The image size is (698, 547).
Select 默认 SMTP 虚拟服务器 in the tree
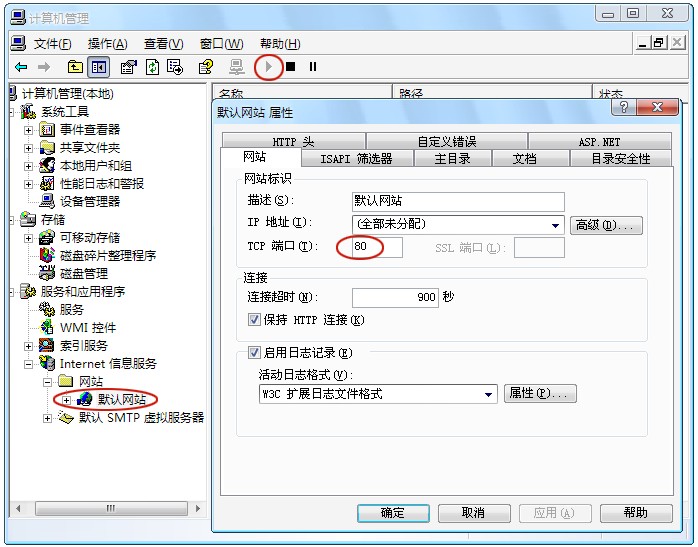tap(142, 417)
